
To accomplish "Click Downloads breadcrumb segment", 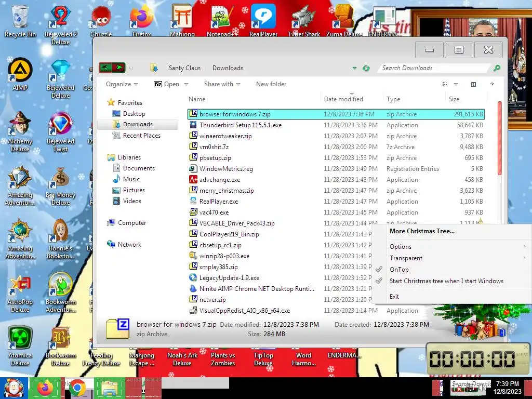I will [228, 68].
